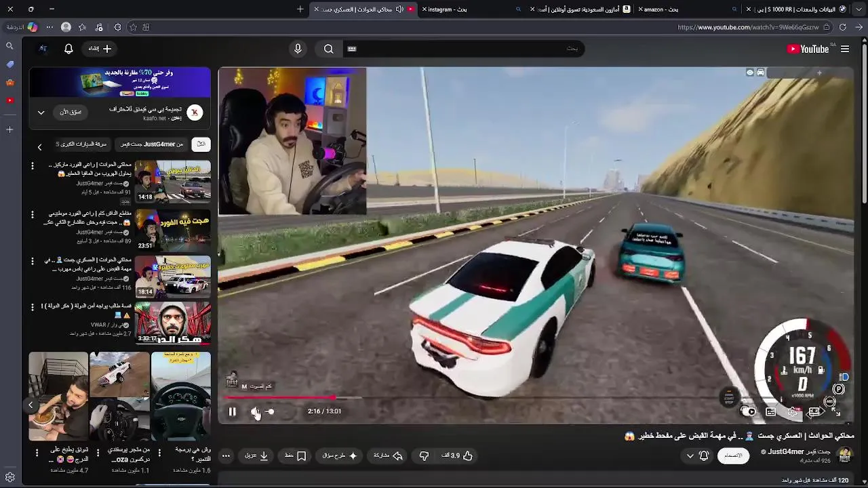
Task: Open the white pickup truck Short
Action: pos(119,396)
